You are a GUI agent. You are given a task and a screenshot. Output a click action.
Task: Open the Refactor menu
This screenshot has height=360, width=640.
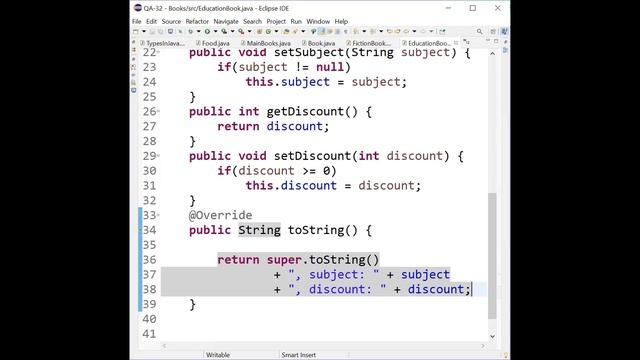197,21
